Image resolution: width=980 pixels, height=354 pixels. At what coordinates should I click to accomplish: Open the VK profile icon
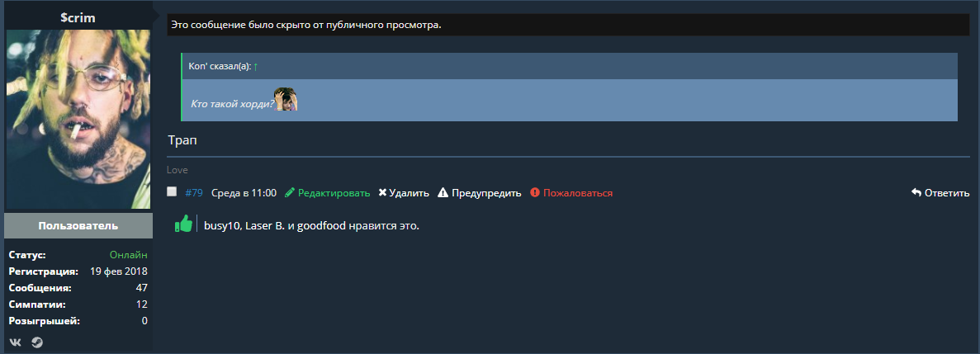pos(15,342)
